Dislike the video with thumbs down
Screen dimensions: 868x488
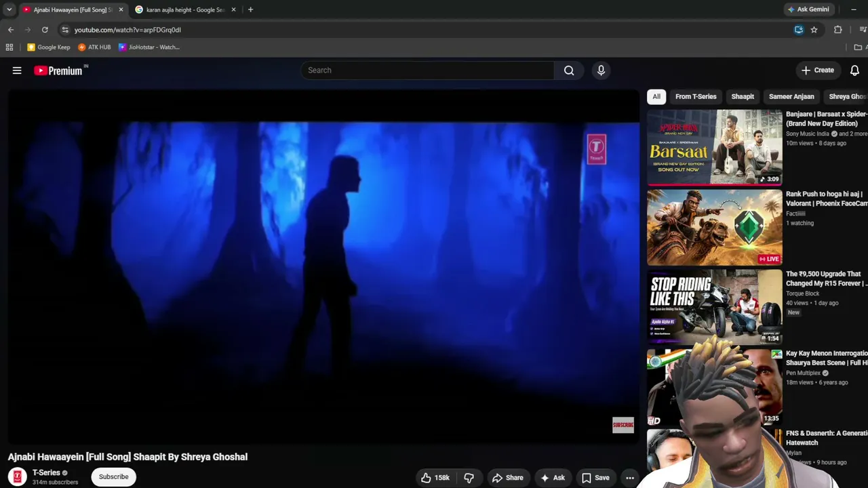[469, 478]
